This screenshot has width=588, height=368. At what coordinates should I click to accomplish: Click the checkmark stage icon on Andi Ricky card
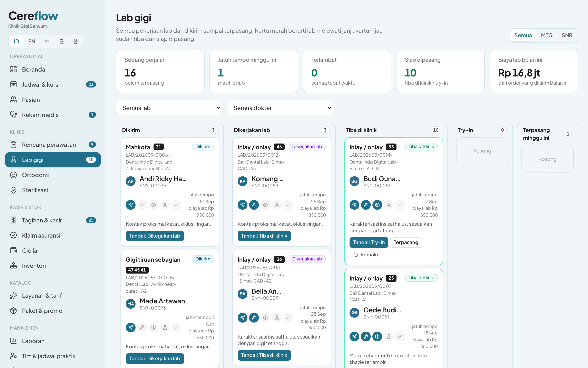click(x=176, y=205)
